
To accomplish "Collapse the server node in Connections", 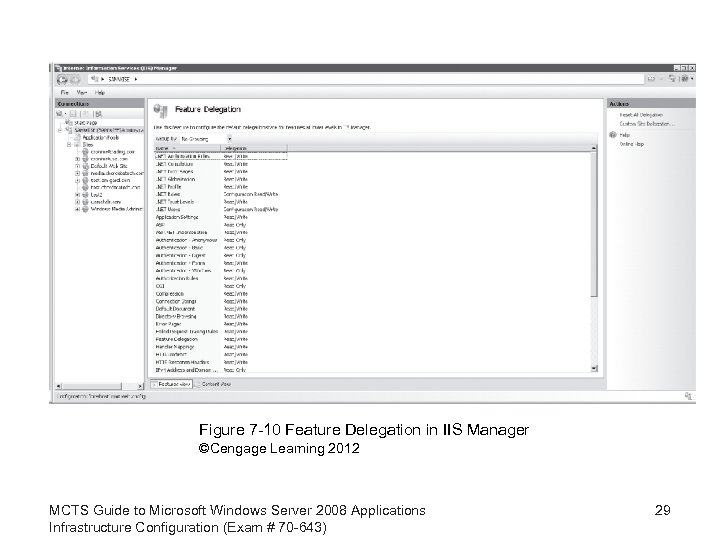I will coord(60,130).
